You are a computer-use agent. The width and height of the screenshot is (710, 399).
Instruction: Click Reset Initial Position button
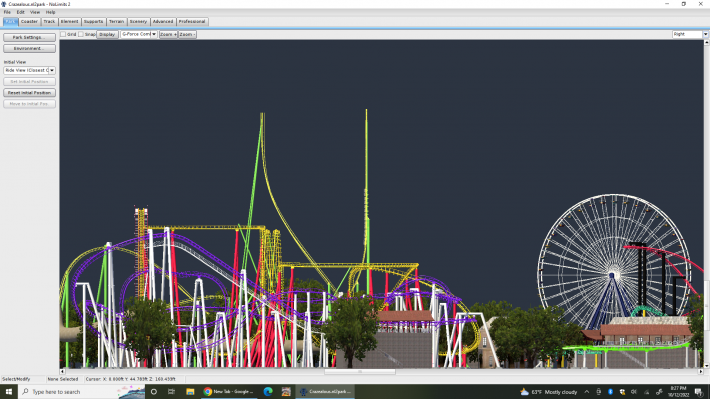click(x=29, y=93)
